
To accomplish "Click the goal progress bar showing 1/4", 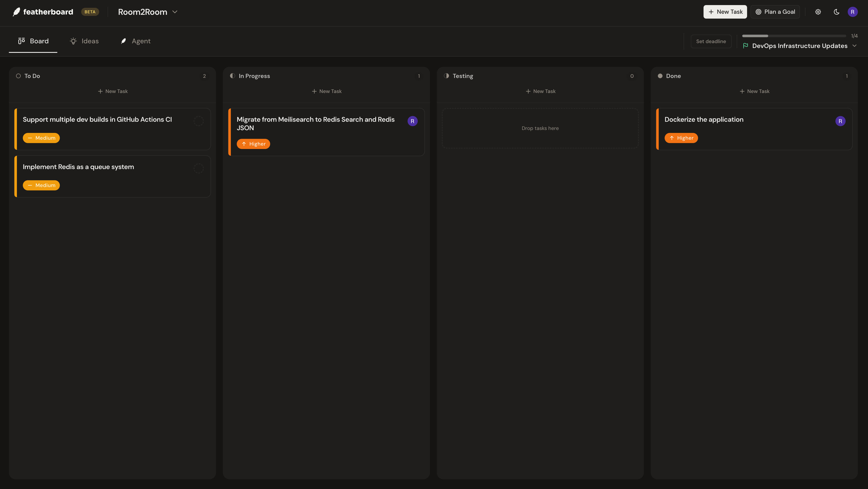I will coord(794,36).
